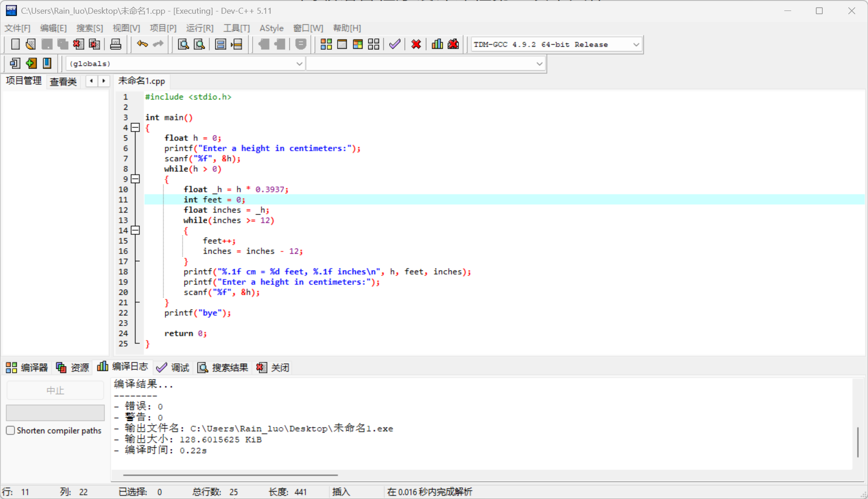Open the Replace dialog from toolbar

pyautogui.click(x=199, y=44)
